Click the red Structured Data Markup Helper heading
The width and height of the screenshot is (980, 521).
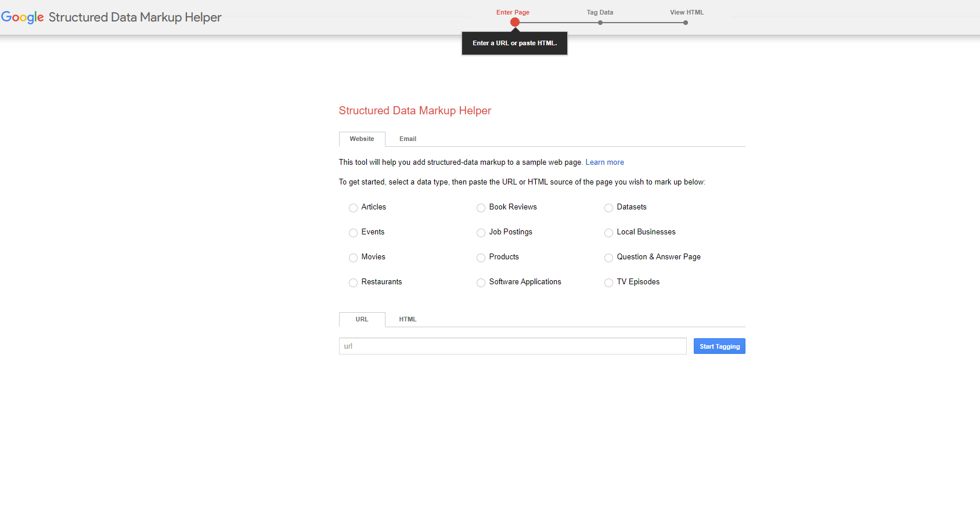click(x=415, y=111)
